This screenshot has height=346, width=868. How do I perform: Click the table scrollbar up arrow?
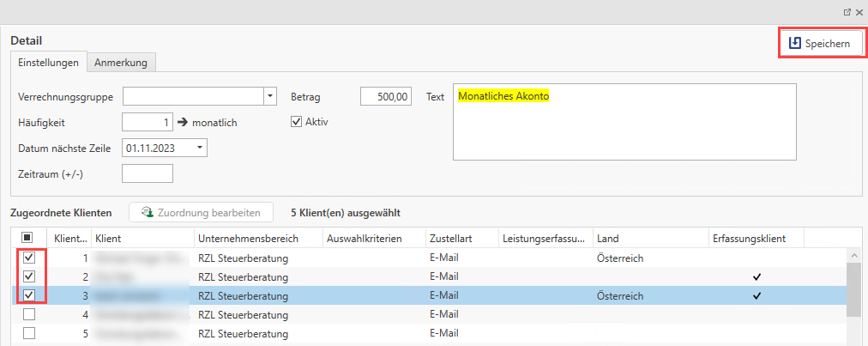point(853,256)
